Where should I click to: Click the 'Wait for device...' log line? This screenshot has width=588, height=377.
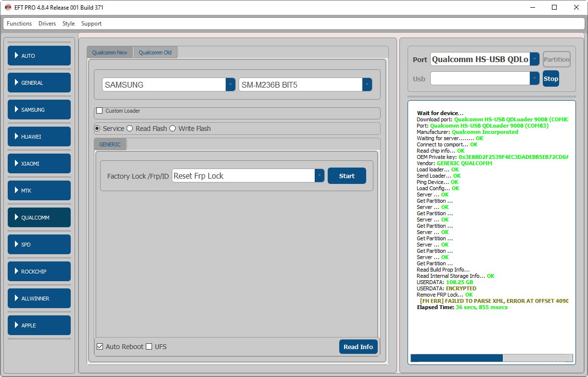tap(440, 113)
